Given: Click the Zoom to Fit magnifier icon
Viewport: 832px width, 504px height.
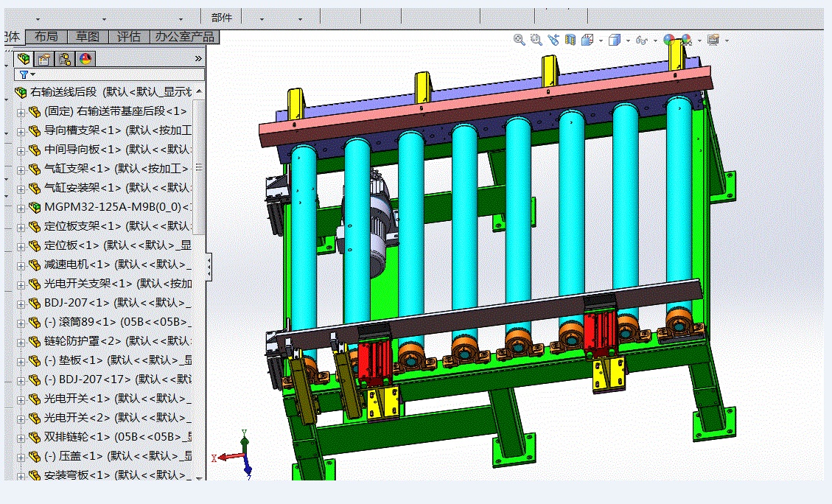Looking at the screenshot, I should pos(520,40).
